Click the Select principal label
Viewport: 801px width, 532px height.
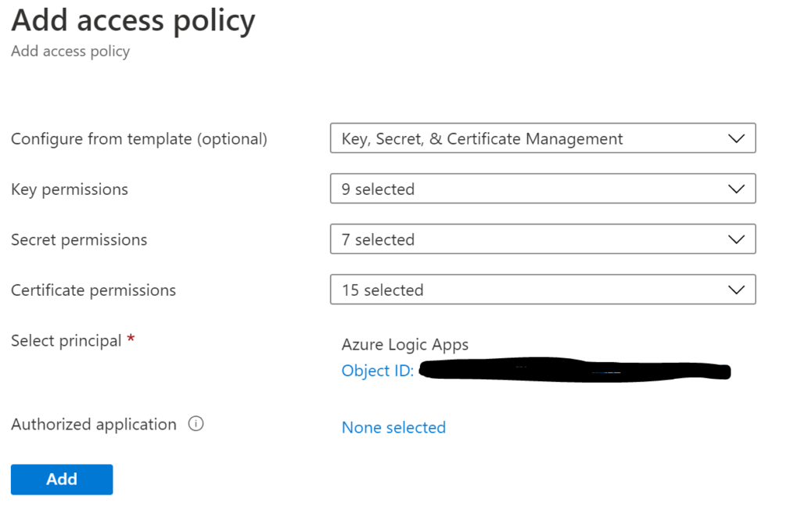pyautogui.click(x=66, y=340)
